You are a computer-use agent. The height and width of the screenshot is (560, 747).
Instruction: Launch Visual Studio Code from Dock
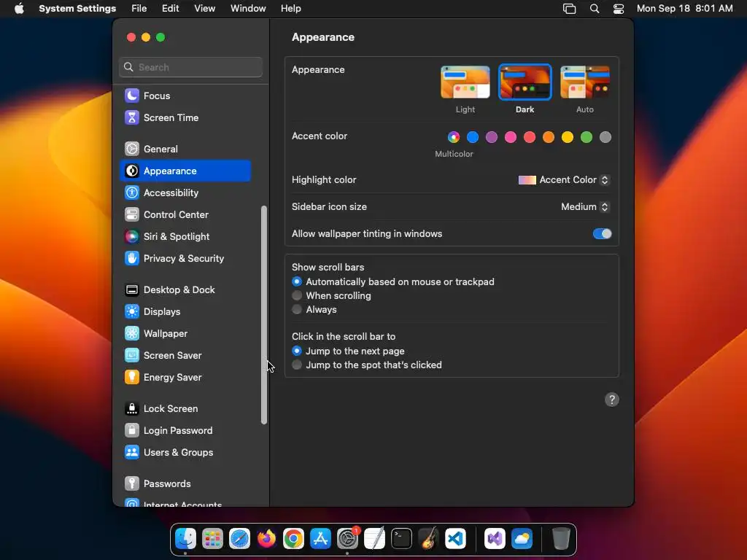(x=455, y=539)
